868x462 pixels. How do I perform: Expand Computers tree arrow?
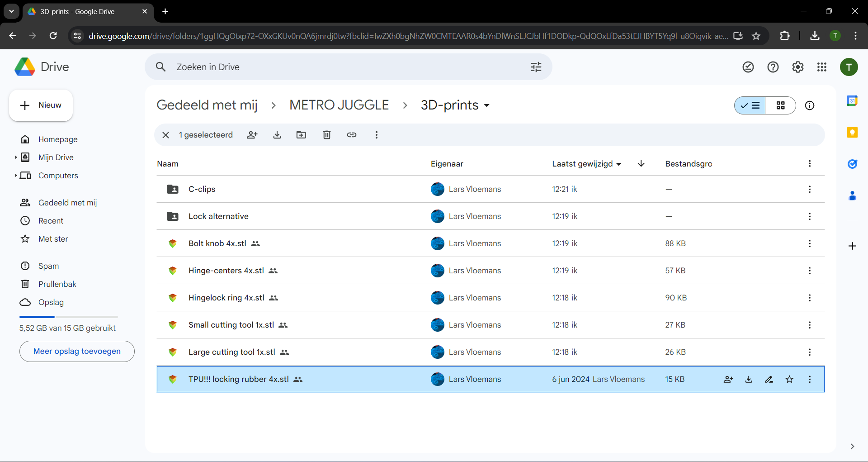(16, 176)
